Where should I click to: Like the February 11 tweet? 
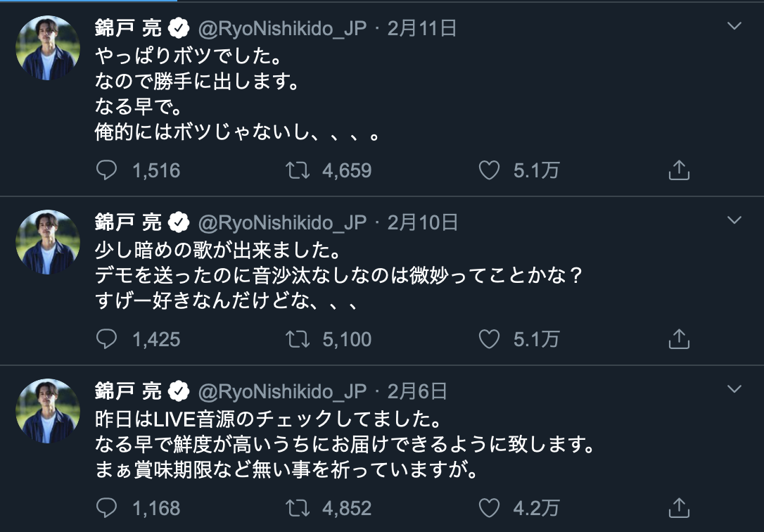click(x=489, y=170)
